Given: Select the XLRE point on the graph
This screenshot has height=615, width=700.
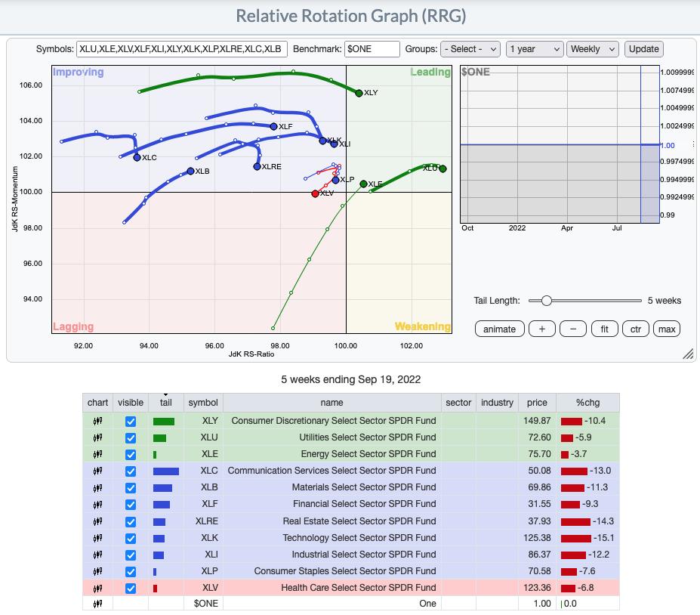Looking at the screenshot, I should pos(257,166).
